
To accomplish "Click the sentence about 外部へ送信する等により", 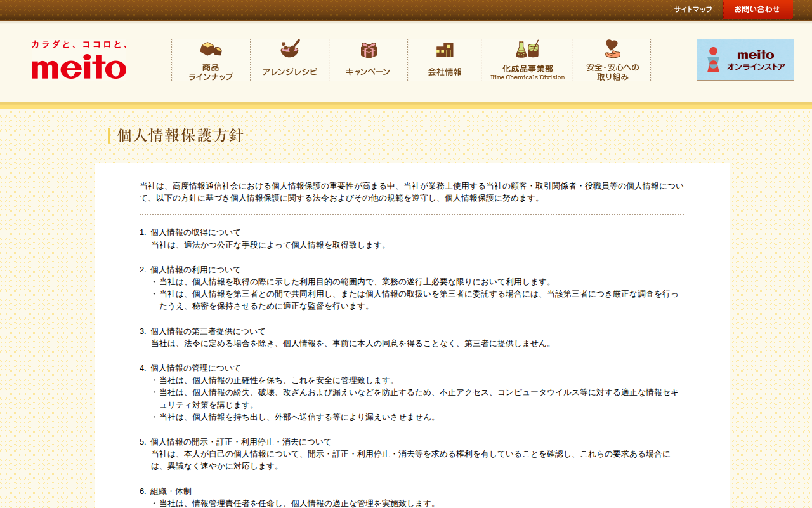I will coord(298,417).
